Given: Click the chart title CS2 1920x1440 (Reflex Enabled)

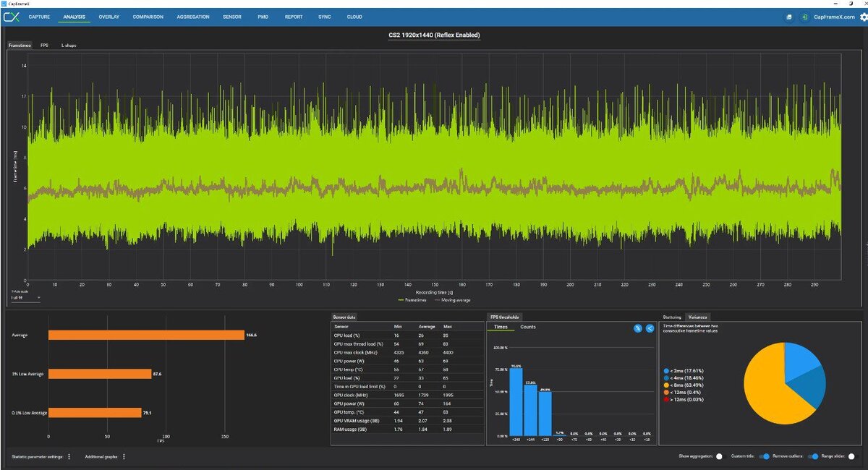Looking at the screenshot, I should [x=434, y=35].
